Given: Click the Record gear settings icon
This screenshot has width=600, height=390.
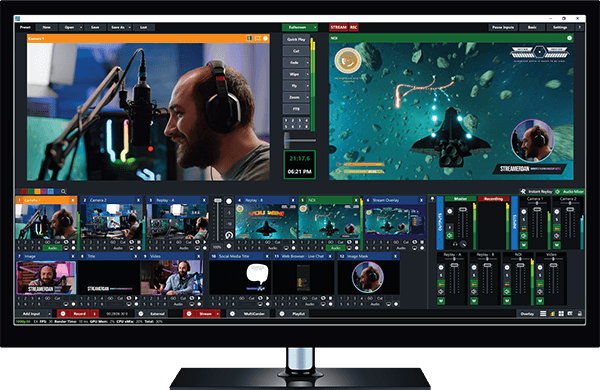Looking at the screenshot, I should point(63,313).
